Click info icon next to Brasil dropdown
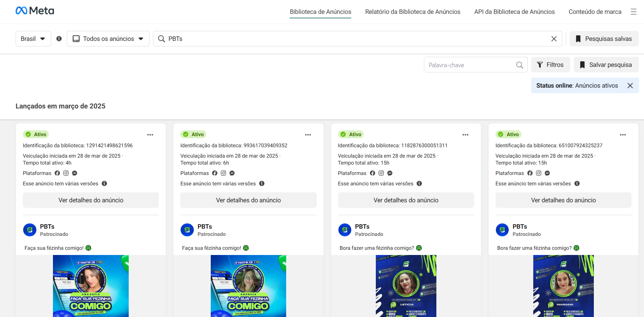 click(59, 38)
